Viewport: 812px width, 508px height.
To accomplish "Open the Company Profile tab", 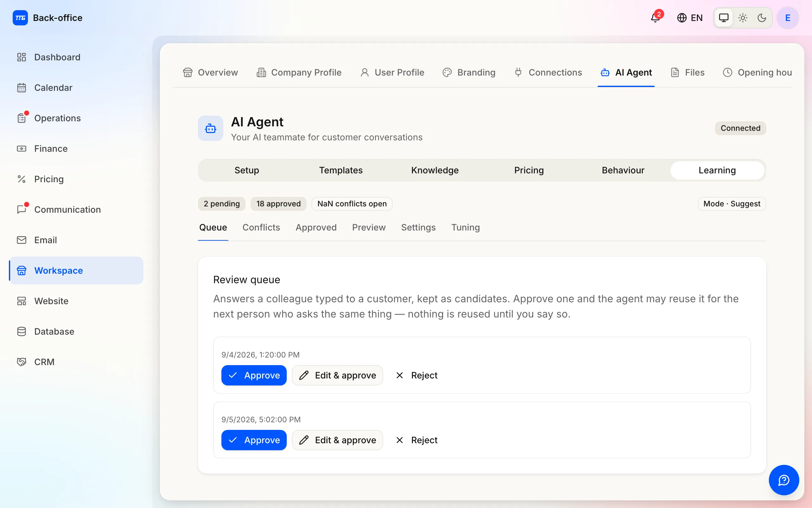I will pos(298,73).
